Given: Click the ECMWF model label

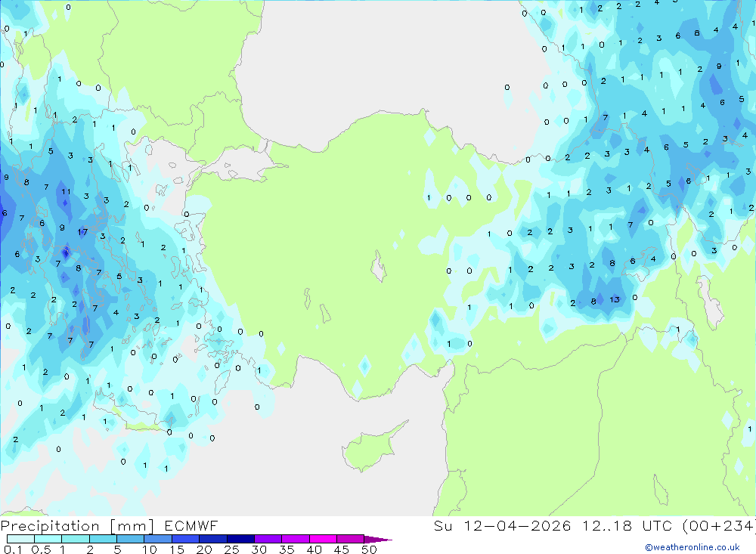Looking at the screenshot, I should click(191, 525).
